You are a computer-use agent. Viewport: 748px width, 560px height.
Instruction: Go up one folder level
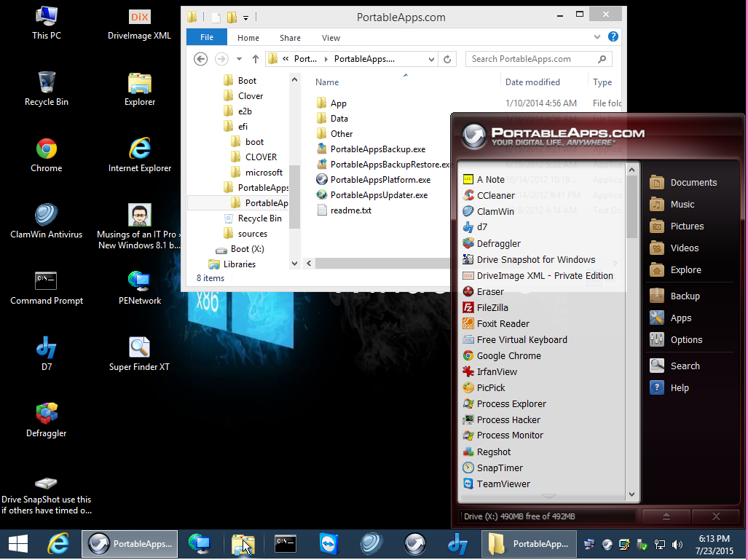pos(255,59)
